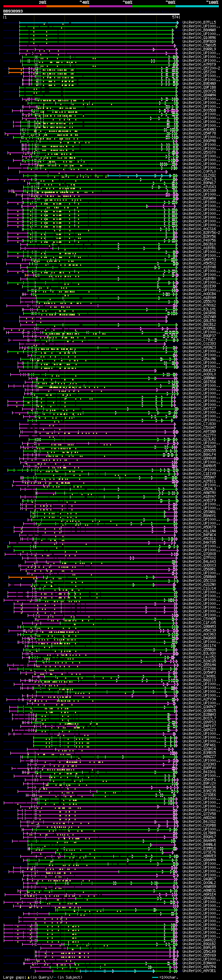Click the purple ~60% identity legend bar

[111, 6]
